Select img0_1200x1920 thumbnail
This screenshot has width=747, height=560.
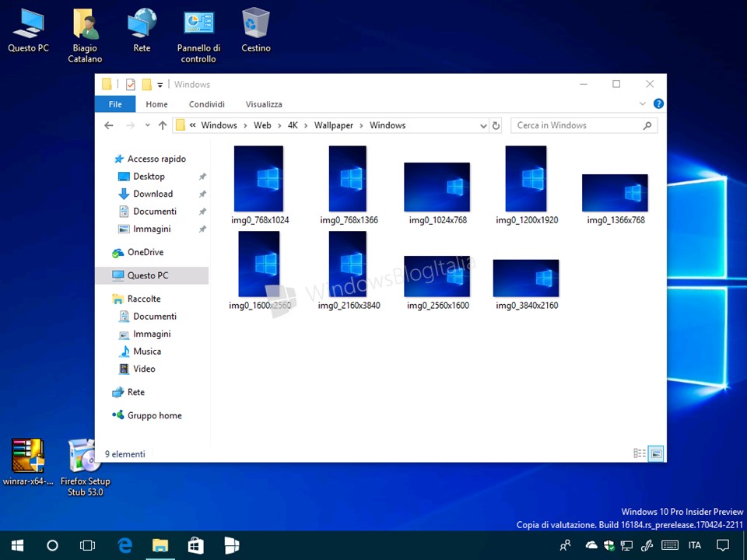click(x=526, y=179)
